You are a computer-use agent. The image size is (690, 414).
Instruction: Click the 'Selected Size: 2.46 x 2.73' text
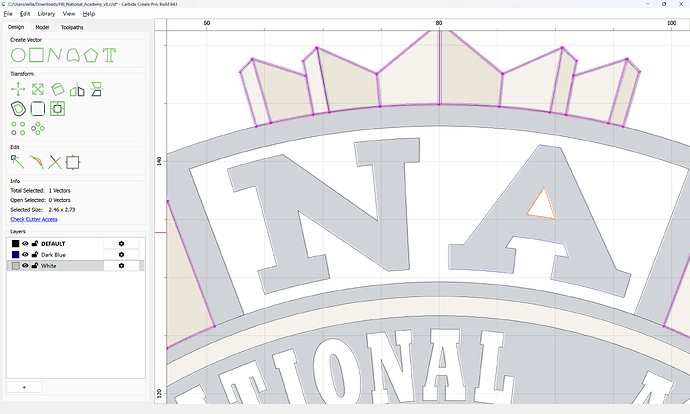43,209
